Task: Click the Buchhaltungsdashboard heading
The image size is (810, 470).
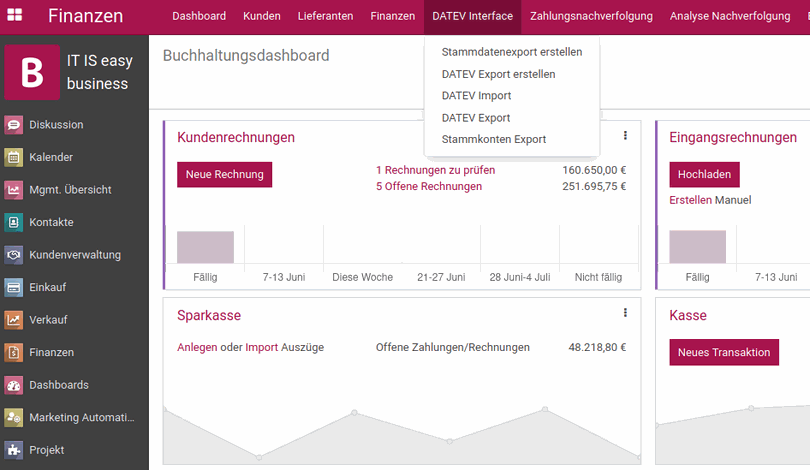Action: (x=246, y=55)
